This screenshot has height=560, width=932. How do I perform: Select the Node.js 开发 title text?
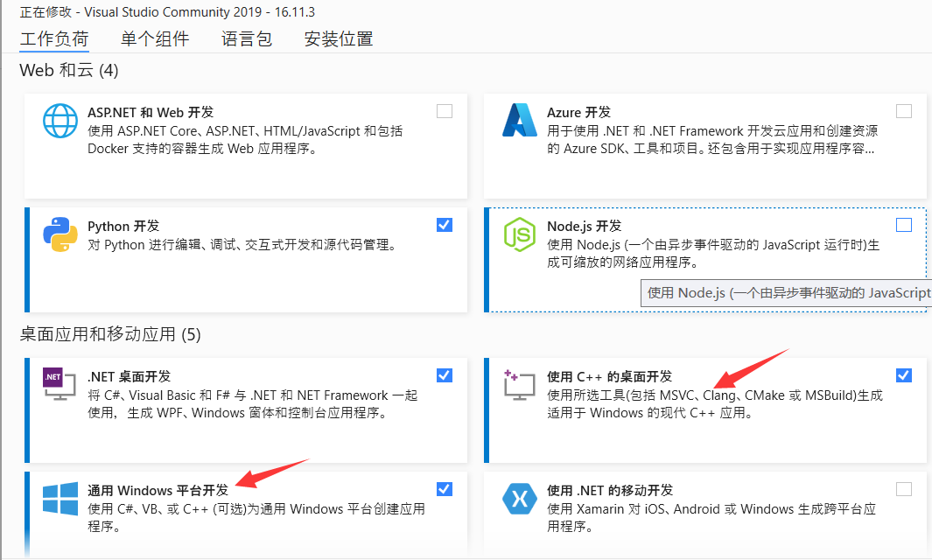point(585,227)
